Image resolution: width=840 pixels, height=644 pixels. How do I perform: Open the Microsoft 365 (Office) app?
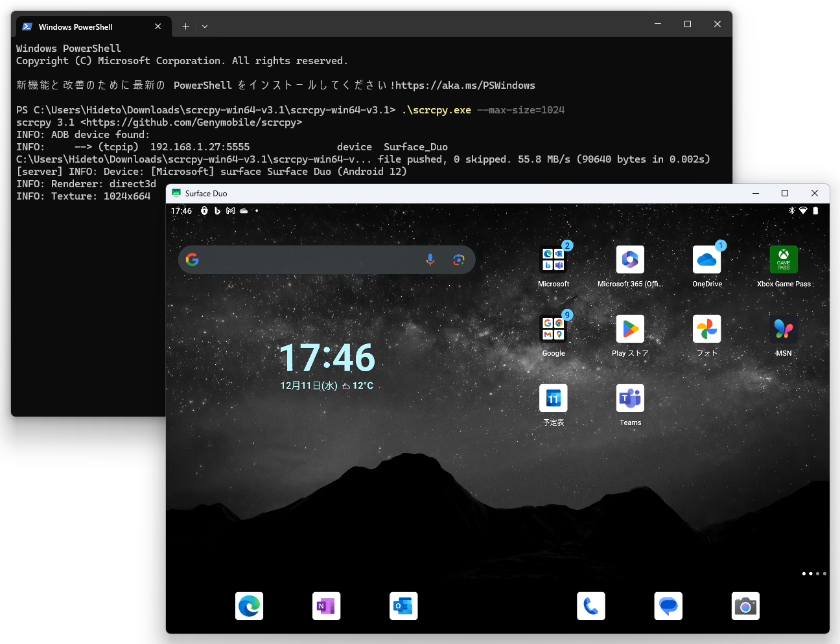click(629, 259)
